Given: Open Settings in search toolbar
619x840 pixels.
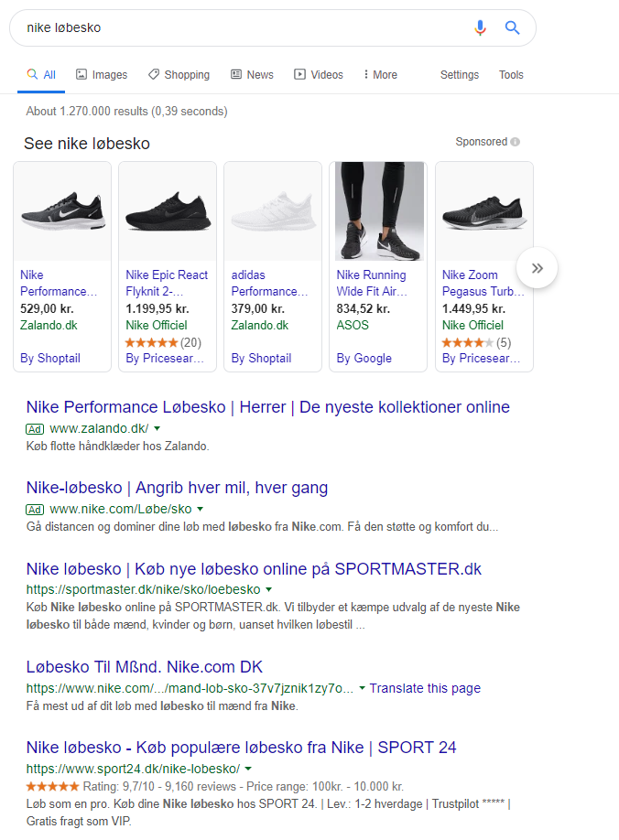Looking at the screenshot, I should [460, 74].
